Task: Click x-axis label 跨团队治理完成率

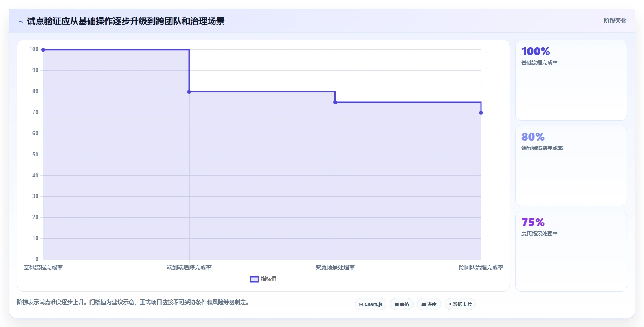Action: pyautogui.click(x=481, y=267)
